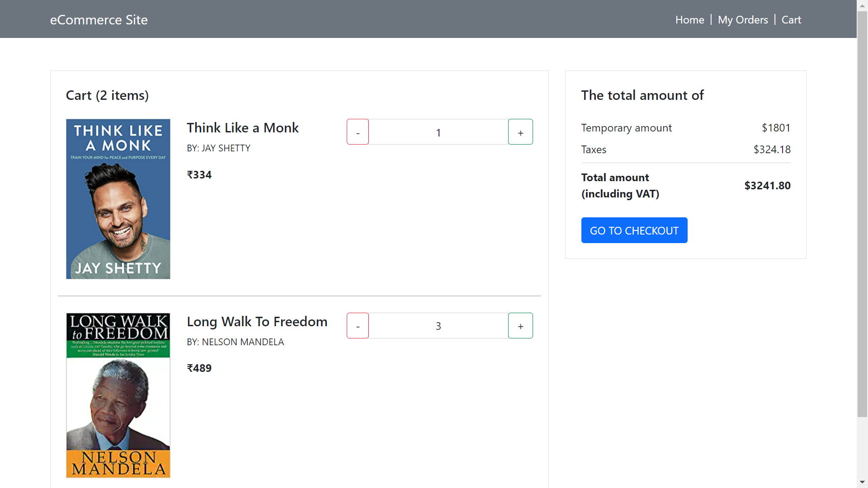Open the Cart nav link
Viewport: 868px width, 488px height.
pos(791,20)
